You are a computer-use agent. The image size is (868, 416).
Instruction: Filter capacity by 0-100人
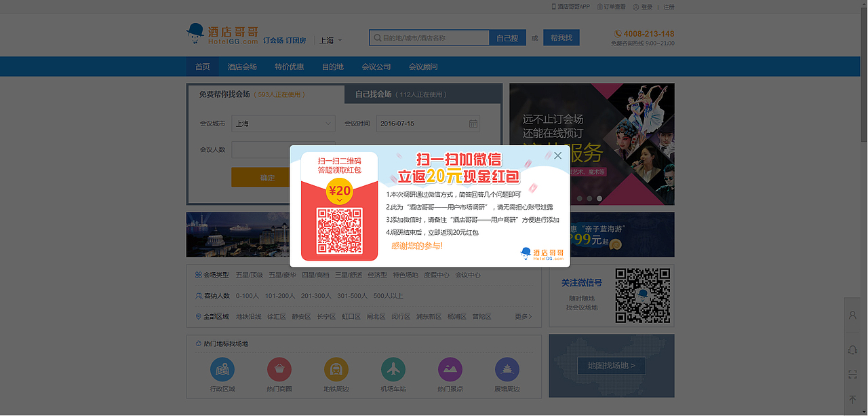click(x=248, y=296)
